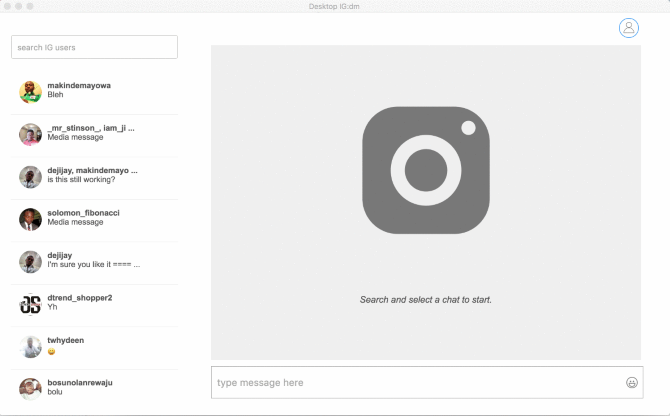
Task: Focus the 'type message here' box
Action: click(427, 382)
